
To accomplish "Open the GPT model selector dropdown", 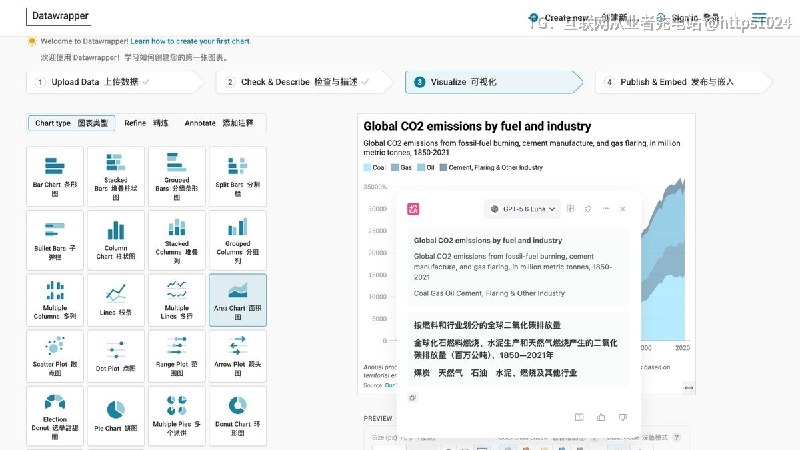I will (522, 209).
